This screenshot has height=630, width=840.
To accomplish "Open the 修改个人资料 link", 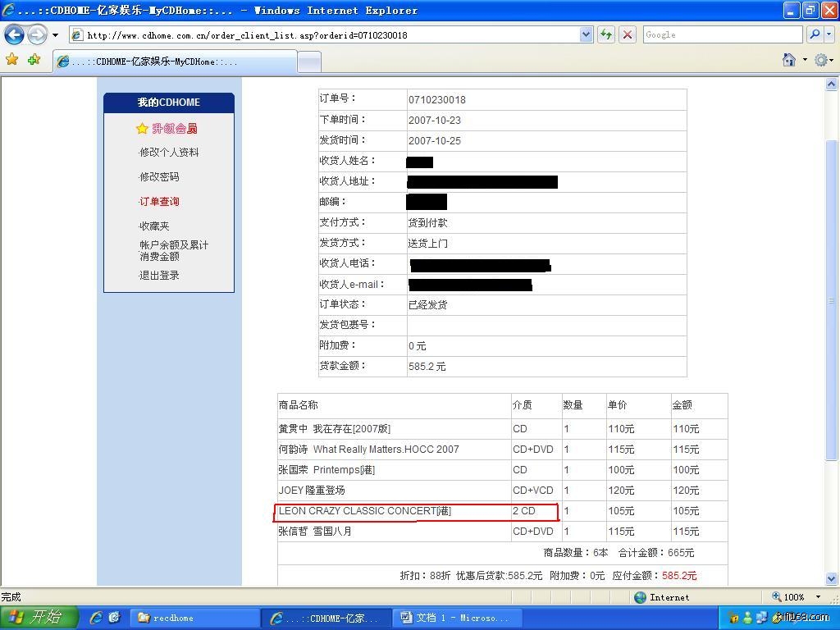I will point(169,153).
